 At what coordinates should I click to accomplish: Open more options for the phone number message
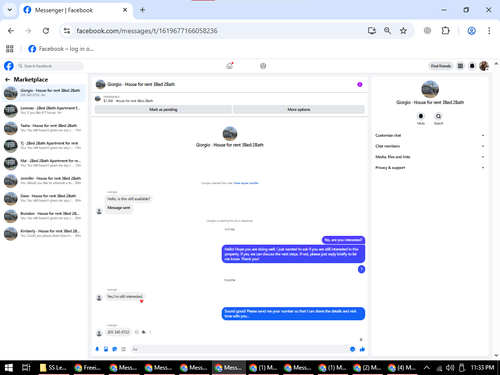[150, 332]
